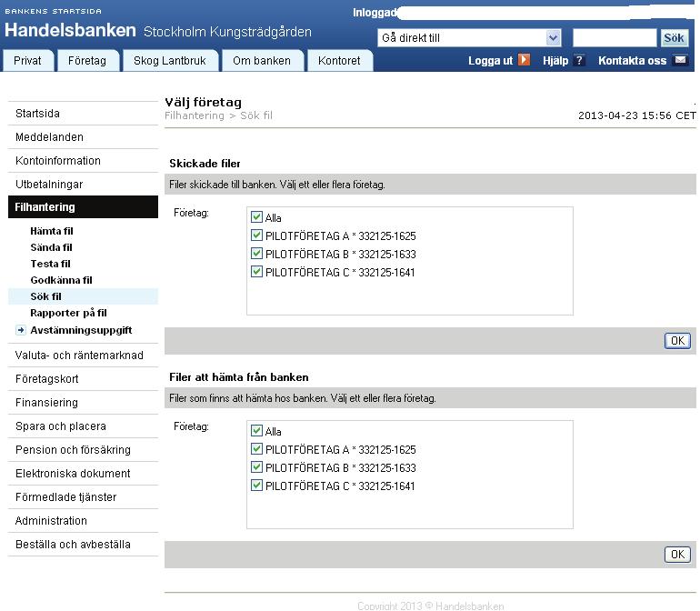The width and height of the screenshot is (700, 611).
Task: Open Elektroniska dokument in sidebar
Action: point(83,474)
